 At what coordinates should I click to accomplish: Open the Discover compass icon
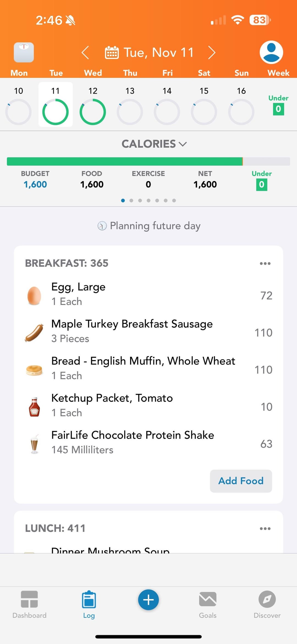click(267, 599)
